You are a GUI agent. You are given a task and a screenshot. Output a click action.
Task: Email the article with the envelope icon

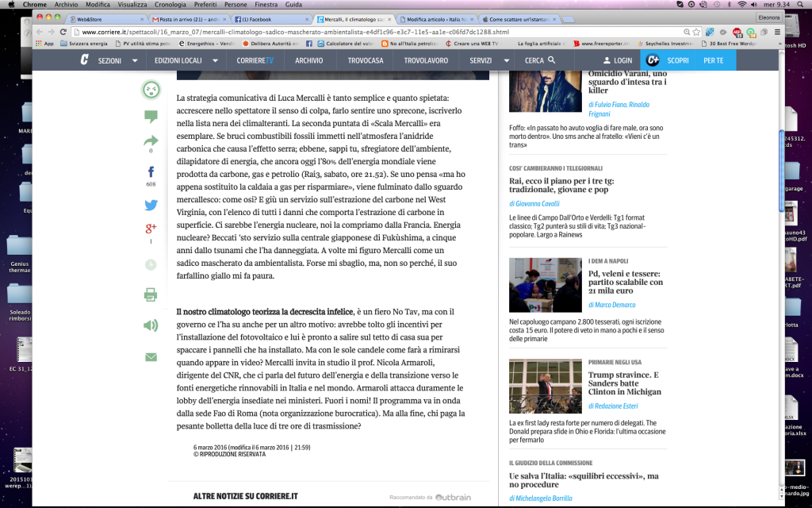point(151,357)
